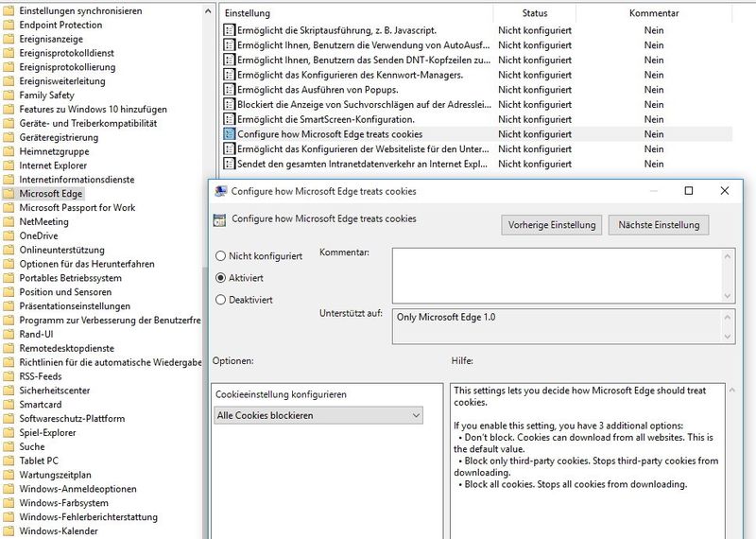Click the NetMeeting folder icon
Screen dimensions: 756x539
[9, 222]
